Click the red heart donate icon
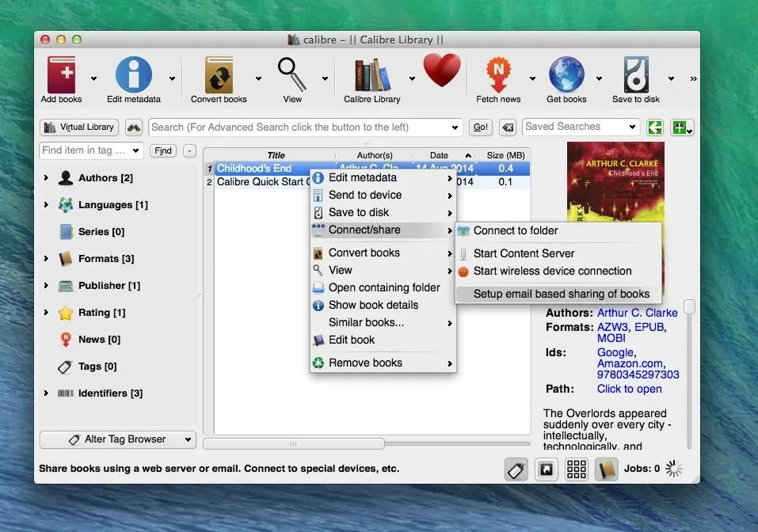 click(442, 70)
